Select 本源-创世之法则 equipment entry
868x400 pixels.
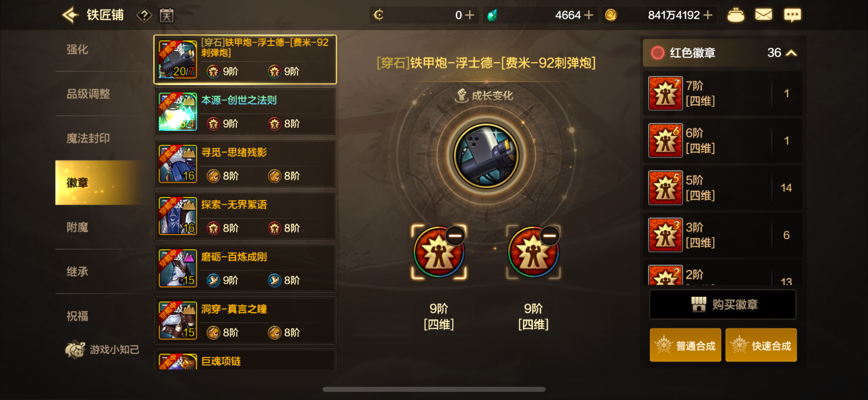point(245,112)
